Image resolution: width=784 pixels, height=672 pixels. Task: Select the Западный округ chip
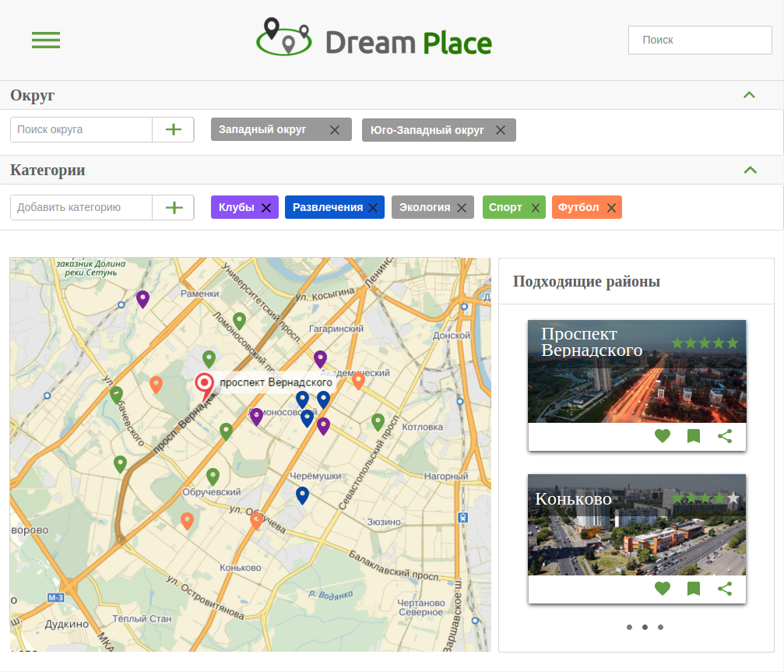[281, 129]
